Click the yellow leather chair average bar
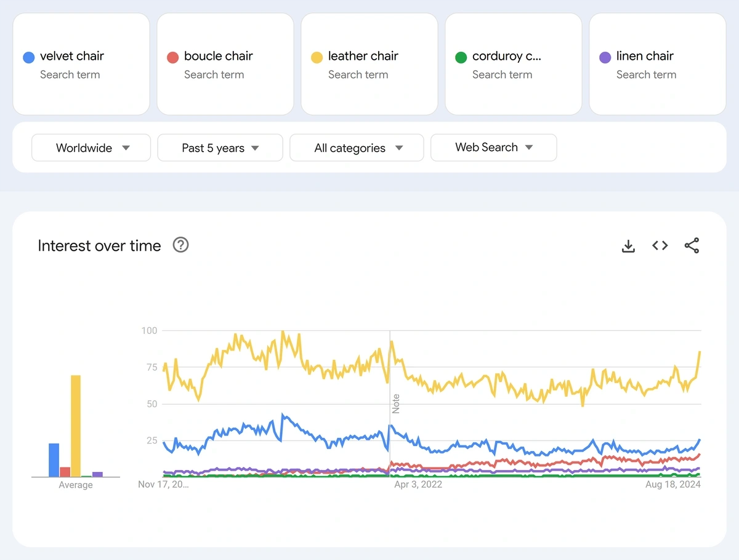Image resolution: width=739 pixels, height=560 pixels. click(76, 425)
